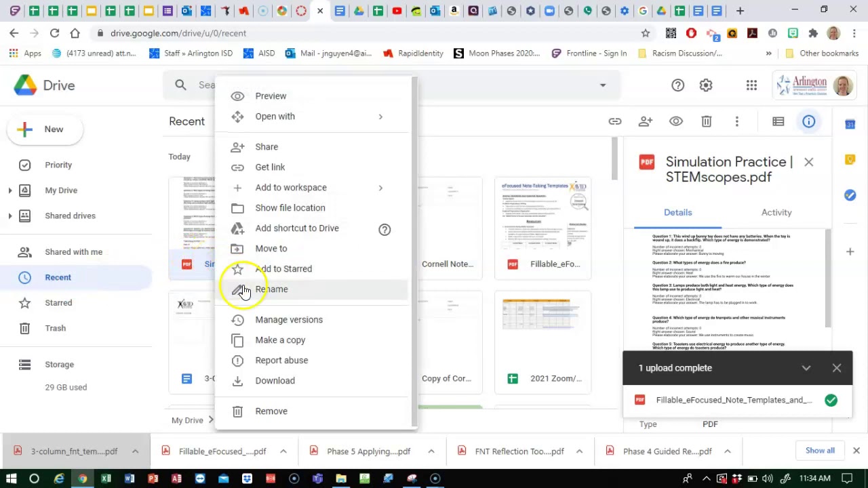868x488 pixels.
Task: Click the Preview eye toolbar icon
Action: 675,121
